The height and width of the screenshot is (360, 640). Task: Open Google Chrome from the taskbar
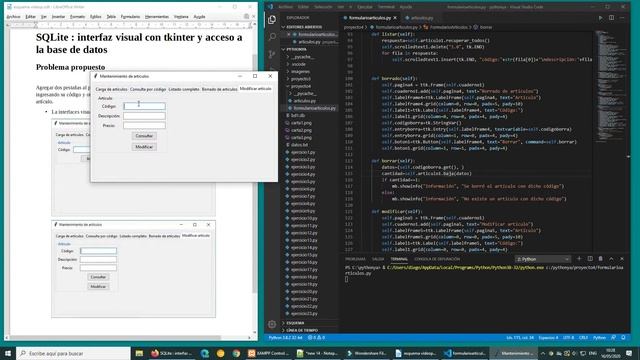236,353
